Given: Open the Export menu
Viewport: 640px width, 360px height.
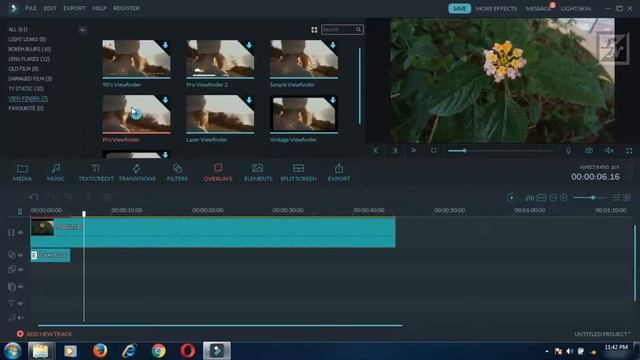Looking at the screenshot, I should [74, 8].
